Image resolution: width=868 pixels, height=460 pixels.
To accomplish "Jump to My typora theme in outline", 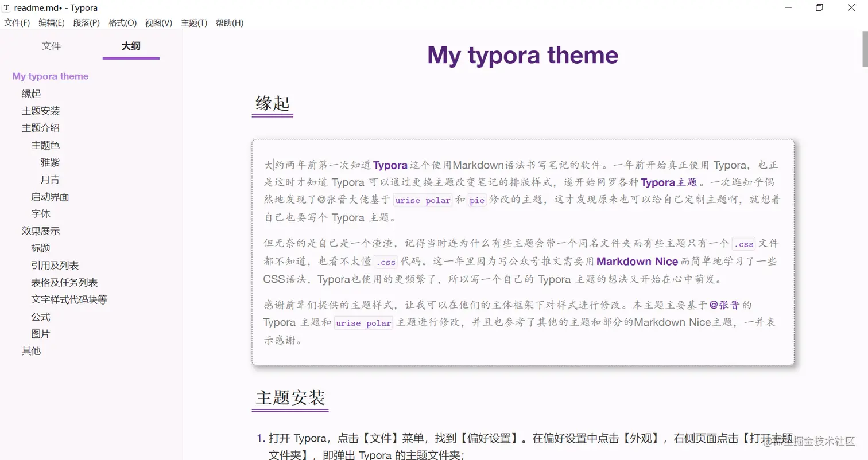I will coord(51,76).
